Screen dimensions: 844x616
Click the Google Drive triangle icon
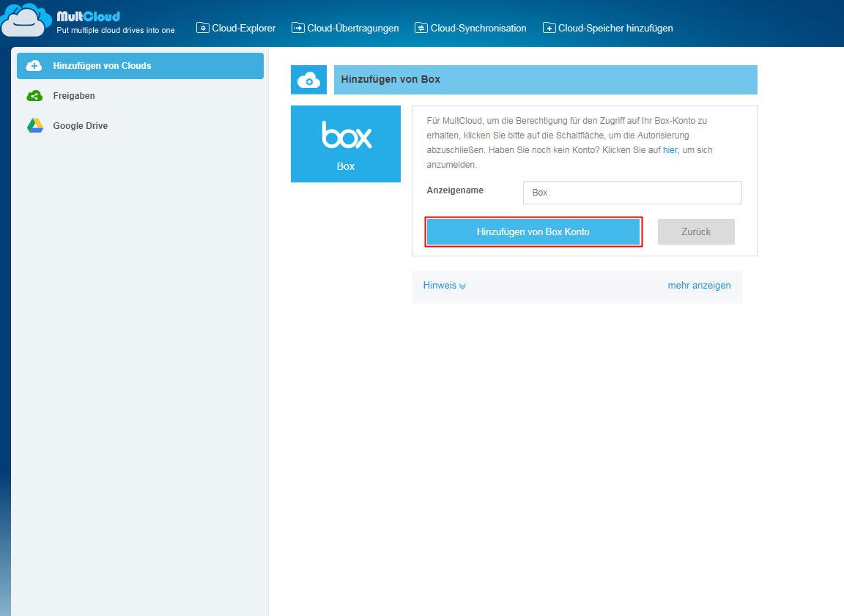coord(35,125)
